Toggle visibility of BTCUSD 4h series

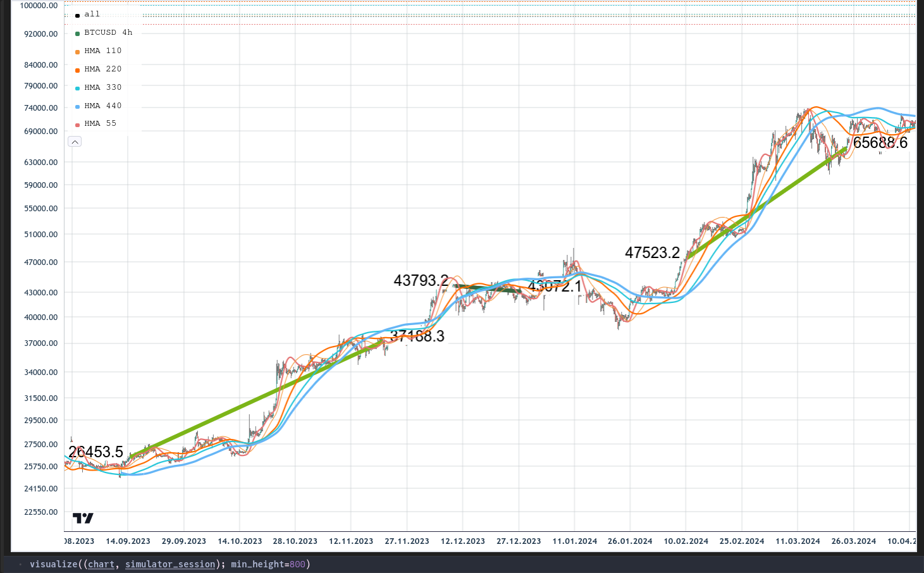click(104, 32)
